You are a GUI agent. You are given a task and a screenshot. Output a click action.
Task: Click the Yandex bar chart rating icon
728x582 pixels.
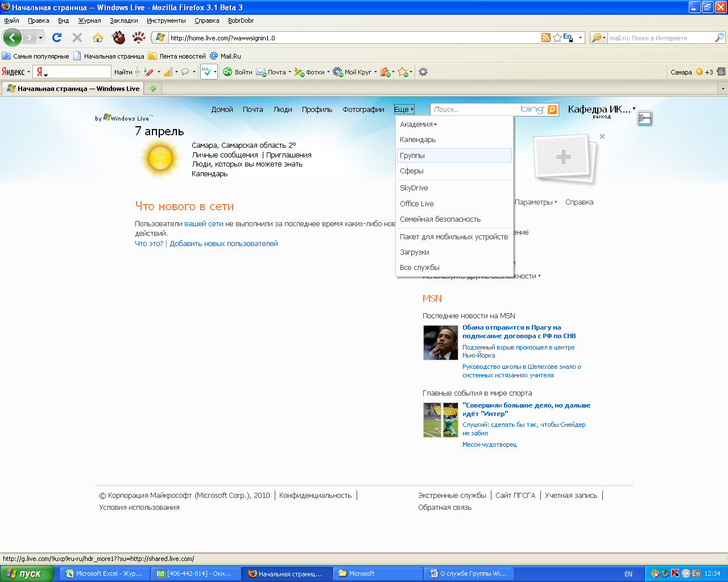tap(168, 72)
